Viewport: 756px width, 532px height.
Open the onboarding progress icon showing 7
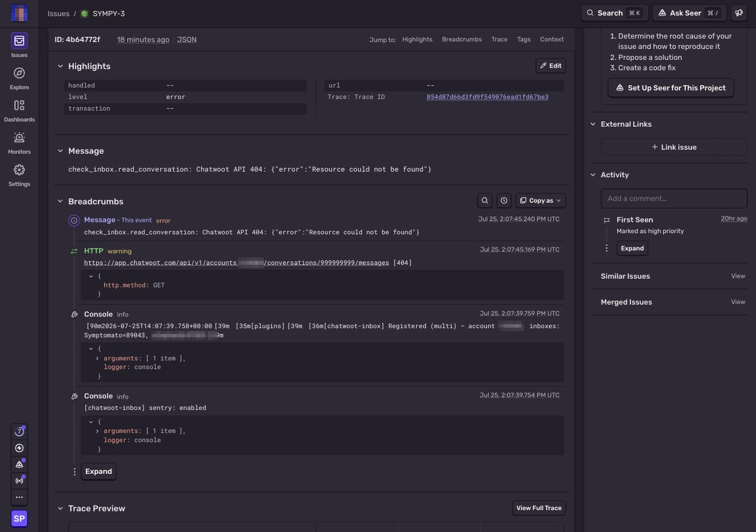19,432
